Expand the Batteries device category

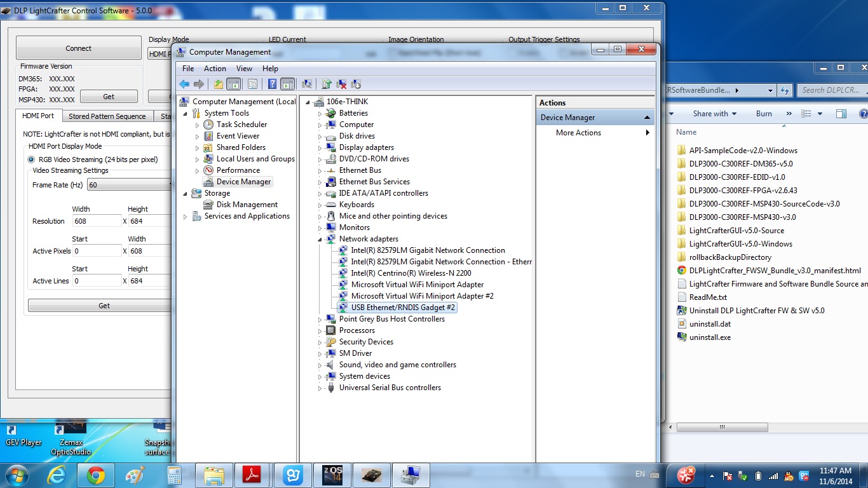(320, 113)
